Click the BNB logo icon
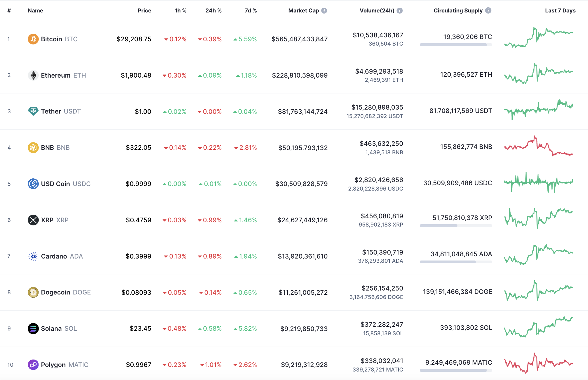Image resolution: width=588 pixels, height=380 pixels. pyautogui.click(x=33, y=147)
